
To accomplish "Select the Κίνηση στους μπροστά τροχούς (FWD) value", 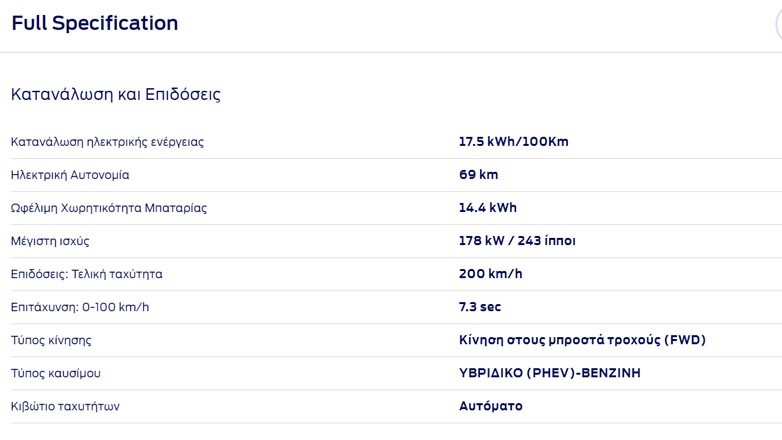I will pyautogui.click(x=582, y=340).
